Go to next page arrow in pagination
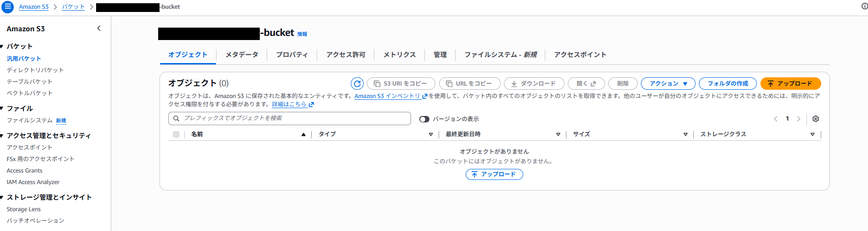This screenshot has height=231, width=868. coord(799,119)
